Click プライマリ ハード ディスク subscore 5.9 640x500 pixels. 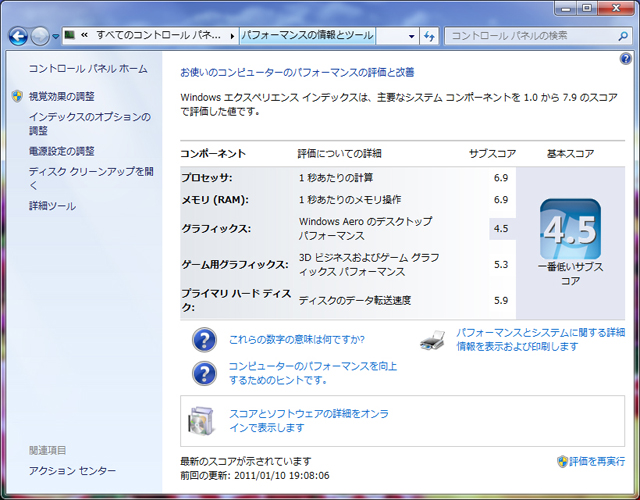click(501, 300)
